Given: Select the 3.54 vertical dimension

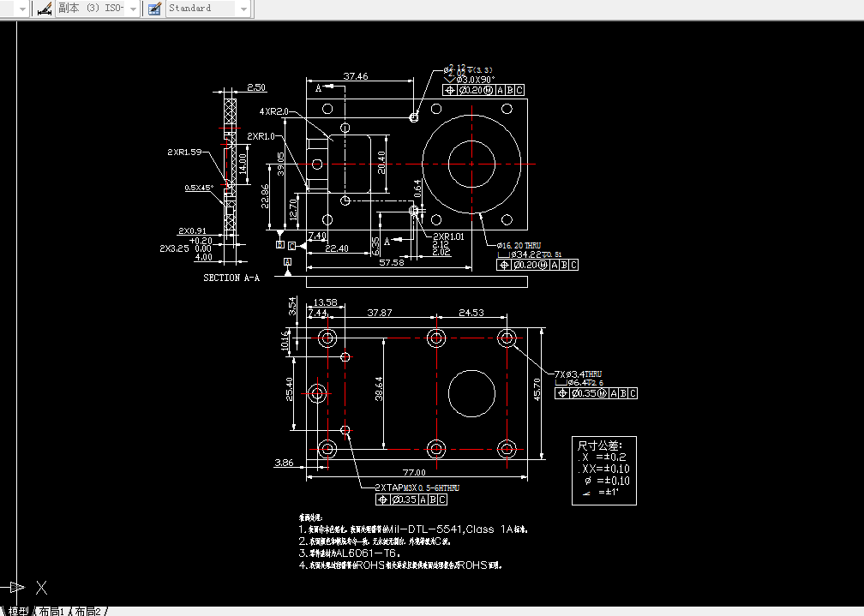Looking at the screenshot, I should click(x=292, y=306).
